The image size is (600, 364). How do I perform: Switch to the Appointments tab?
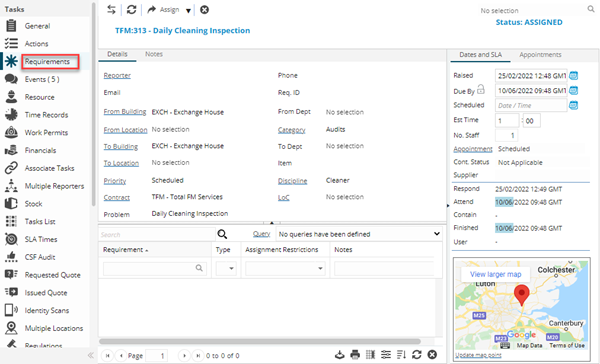point(540,55)
